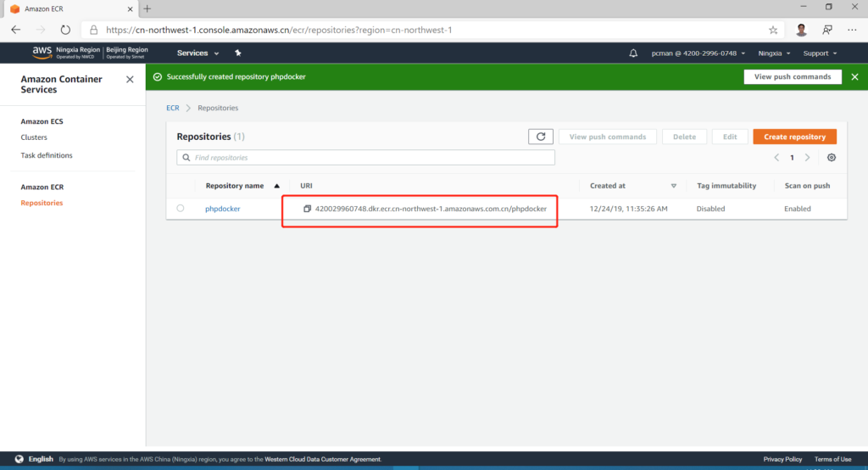
Task: Reload the page with the browser refresh button
Action: click(65, 30)
